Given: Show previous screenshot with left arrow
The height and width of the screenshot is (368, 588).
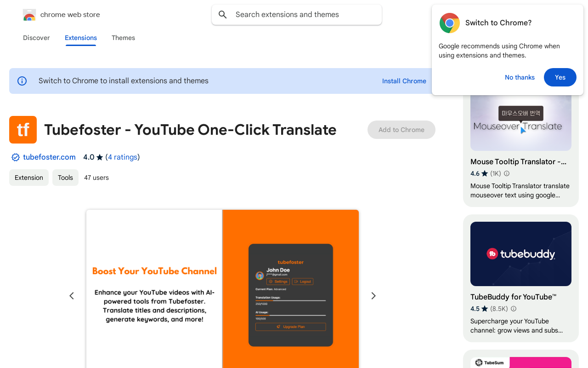Looking at the screenshot, I should click(72, 296).
